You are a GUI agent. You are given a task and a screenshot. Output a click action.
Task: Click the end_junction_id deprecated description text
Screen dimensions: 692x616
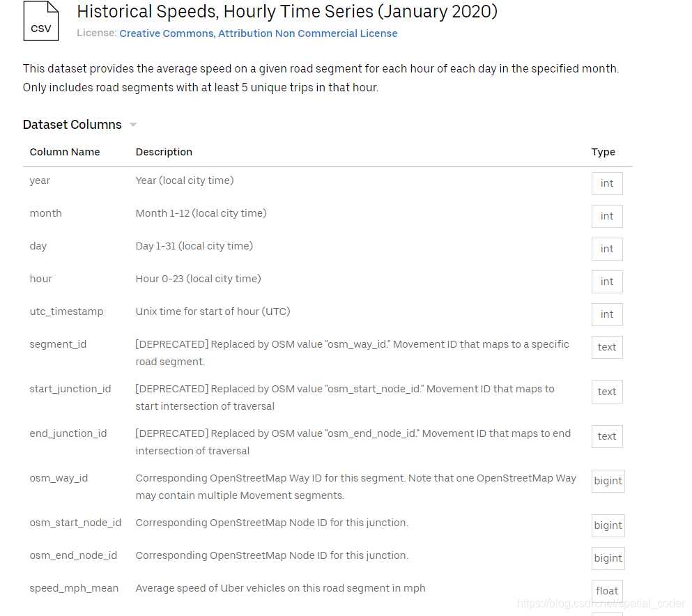353,442
